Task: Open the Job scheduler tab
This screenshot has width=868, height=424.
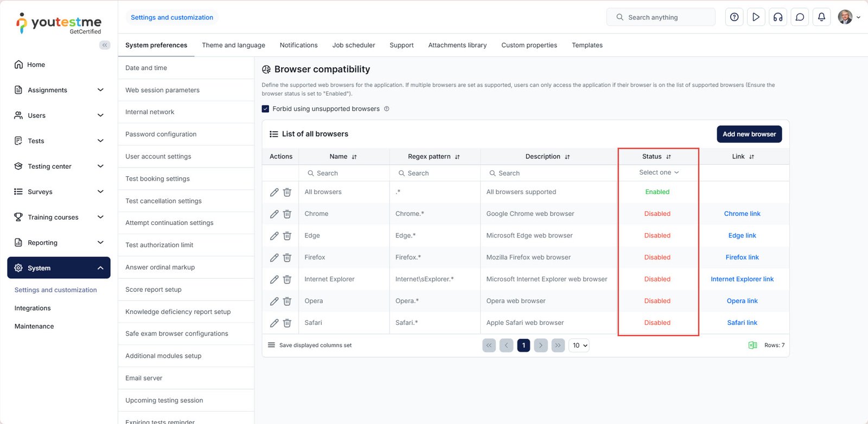Action: pos(353,46)
